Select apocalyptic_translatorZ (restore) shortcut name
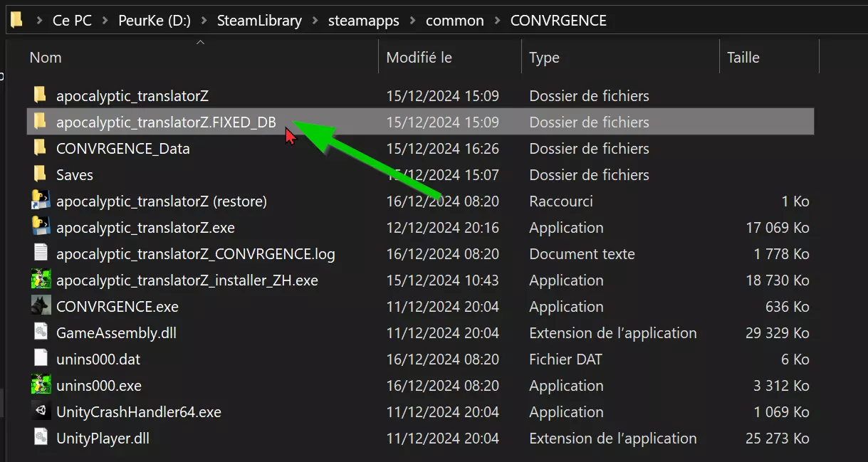This screenshot has width=868, height=462. pyautogui.click(x=162, y=201)
